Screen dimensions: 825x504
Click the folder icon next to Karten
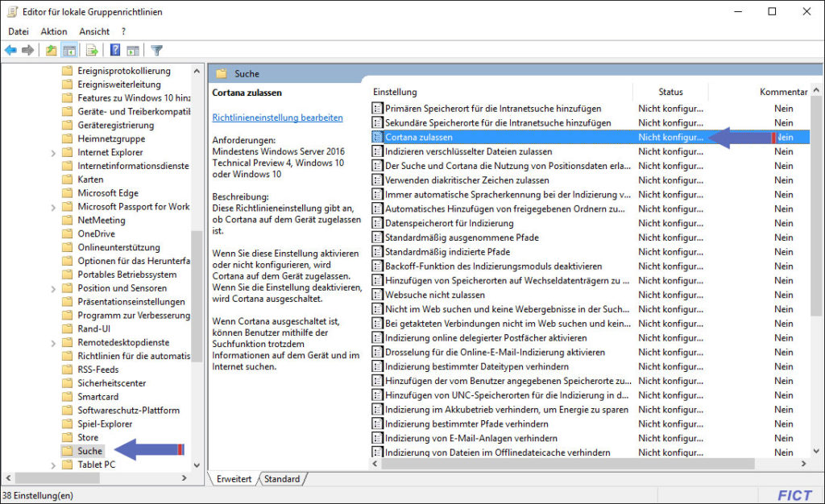point(67,180)
